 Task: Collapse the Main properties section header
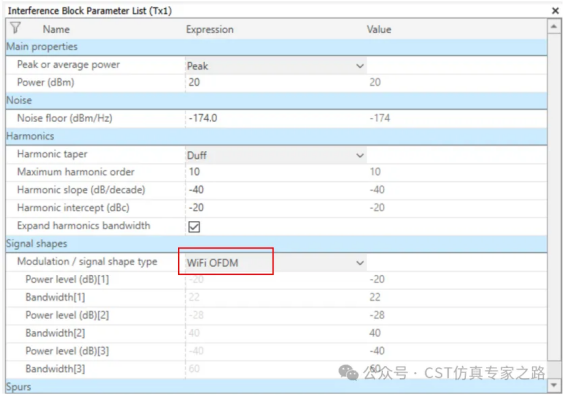(x=276, y=47)
